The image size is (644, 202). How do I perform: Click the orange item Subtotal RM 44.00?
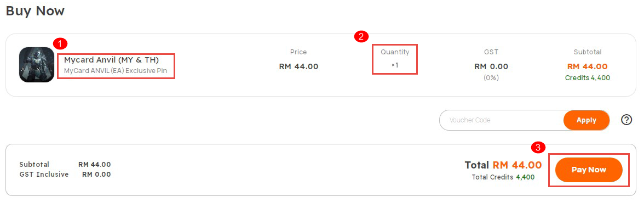click(x=587, y=66)
